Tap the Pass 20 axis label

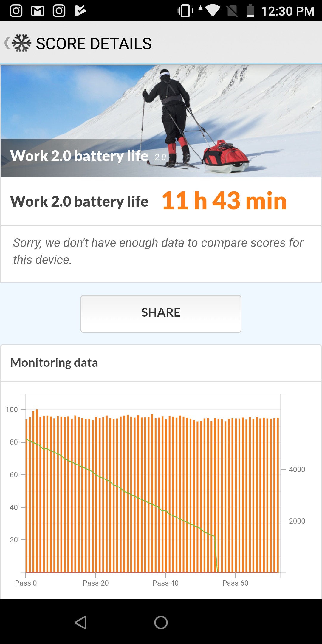[x=96, y=583]
